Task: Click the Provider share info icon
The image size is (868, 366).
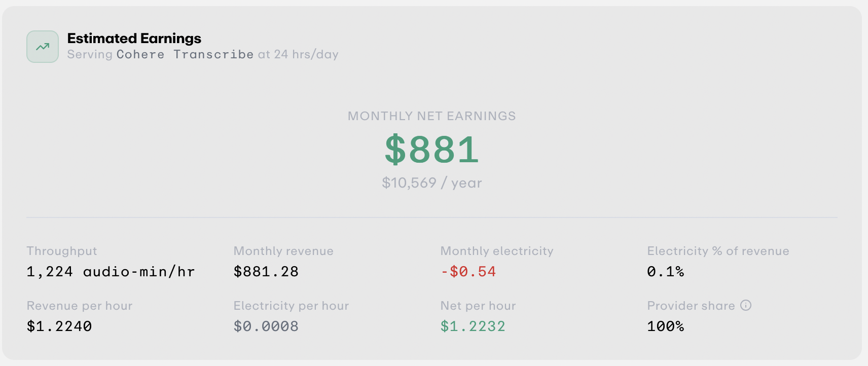Action: point(746,305)
